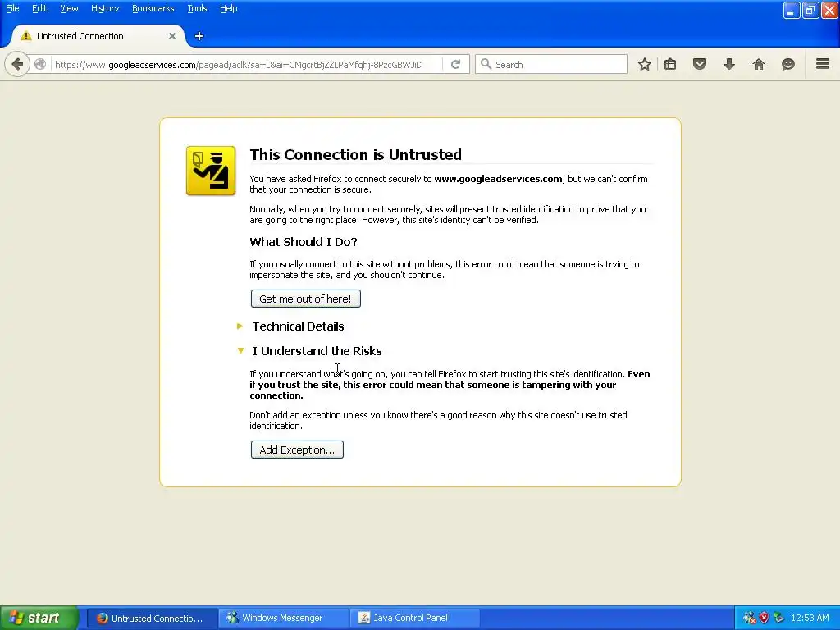
Task: Click the red shield security tray icon
Action: [x=764, y=618]
